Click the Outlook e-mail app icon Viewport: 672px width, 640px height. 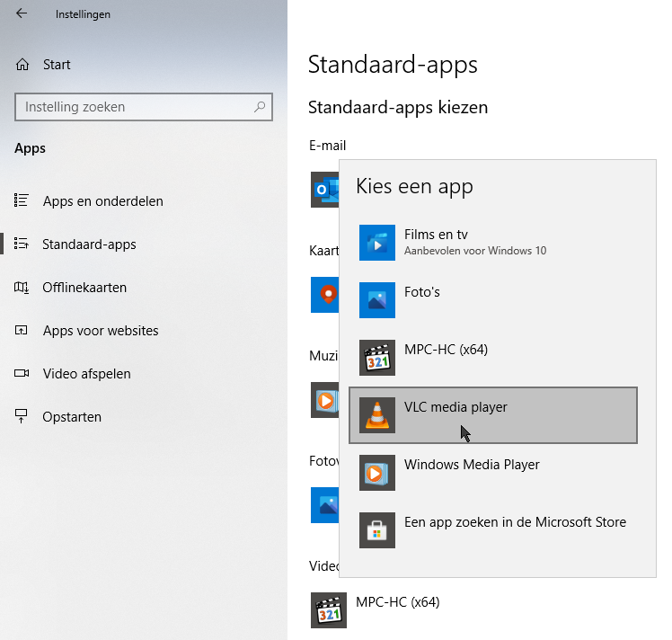click(325, 190)
